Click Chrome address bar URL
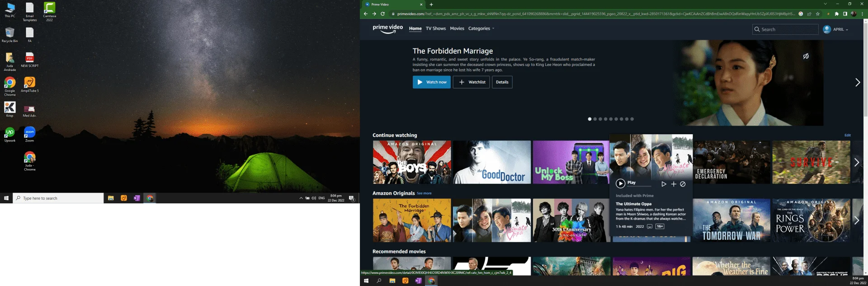 (595, 14)
